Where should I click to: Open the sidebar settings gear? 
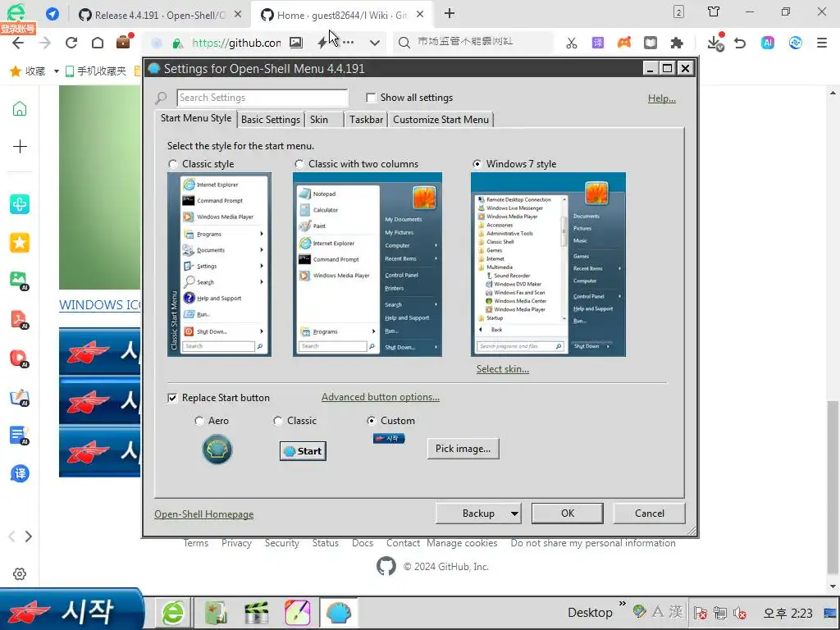pos(20,573)
